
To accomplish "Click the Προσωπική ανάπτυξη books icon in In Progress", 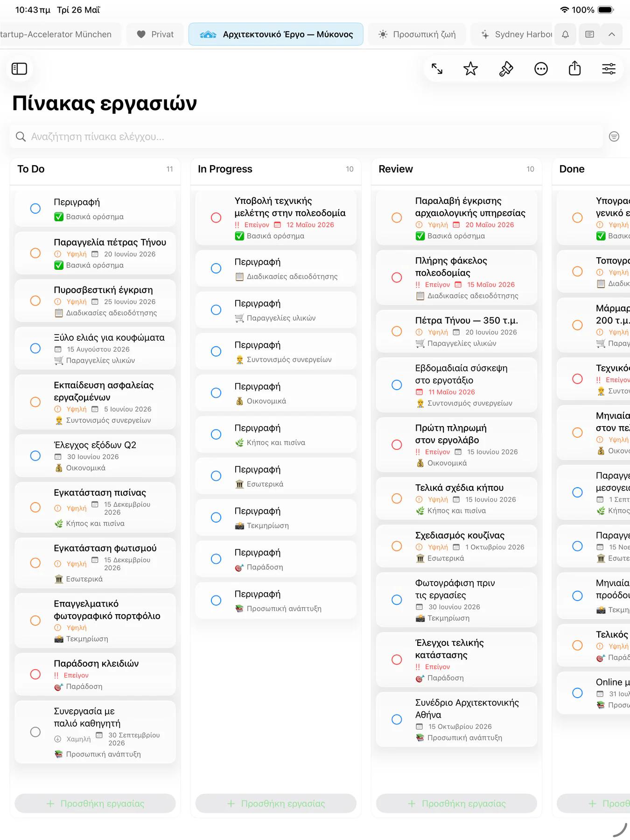I will tap(239, 609).
